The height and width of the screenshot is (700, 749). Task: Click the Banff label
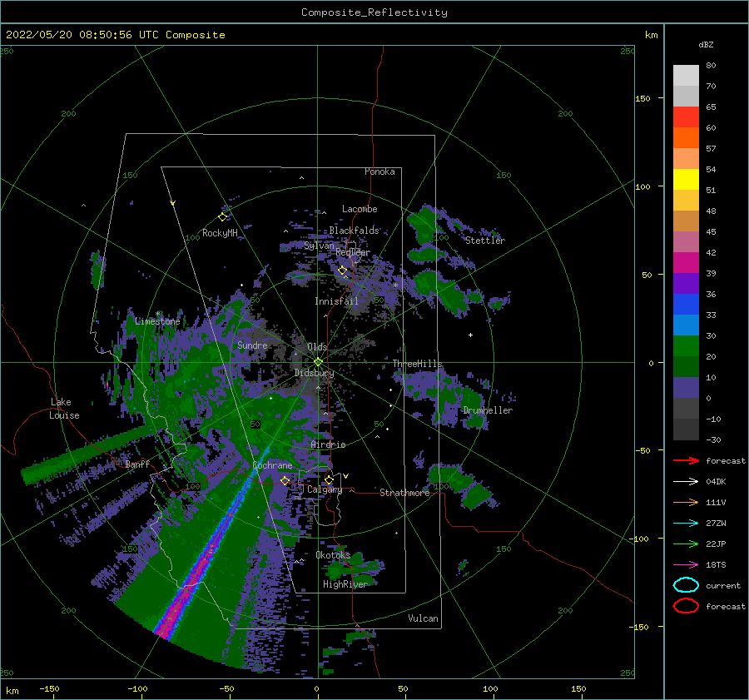pos(137,464)
